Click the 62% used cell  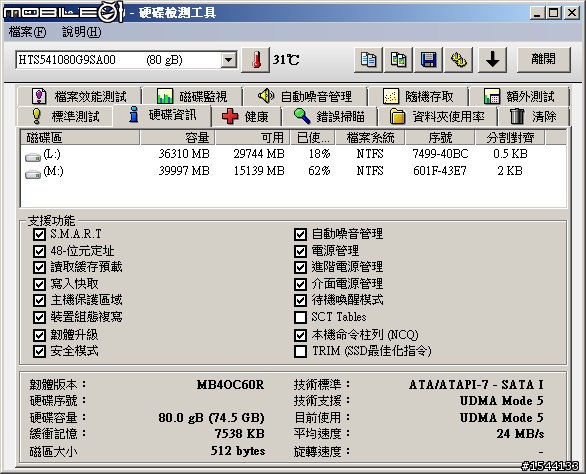tap(319, 171)
